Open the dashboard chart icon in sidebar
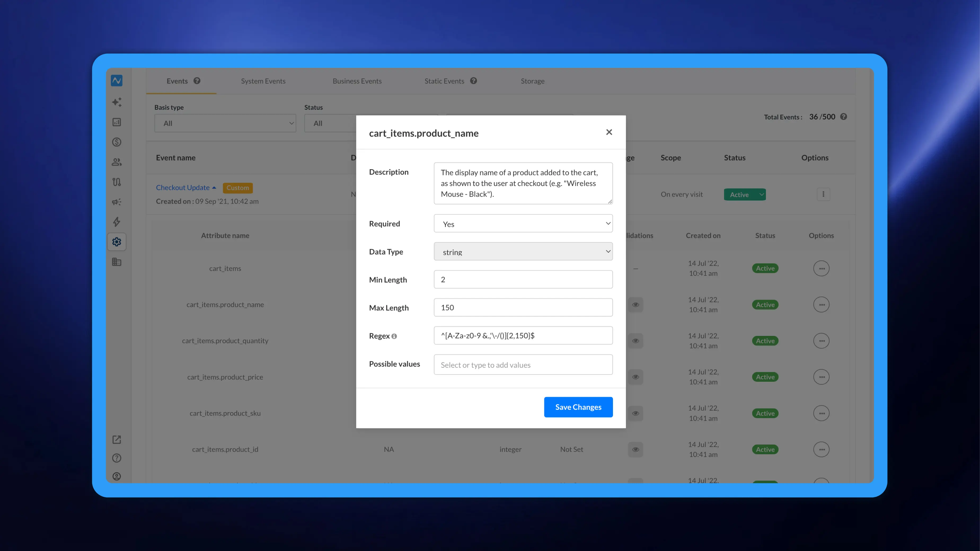The image size is (980, 551). point(117,122)
